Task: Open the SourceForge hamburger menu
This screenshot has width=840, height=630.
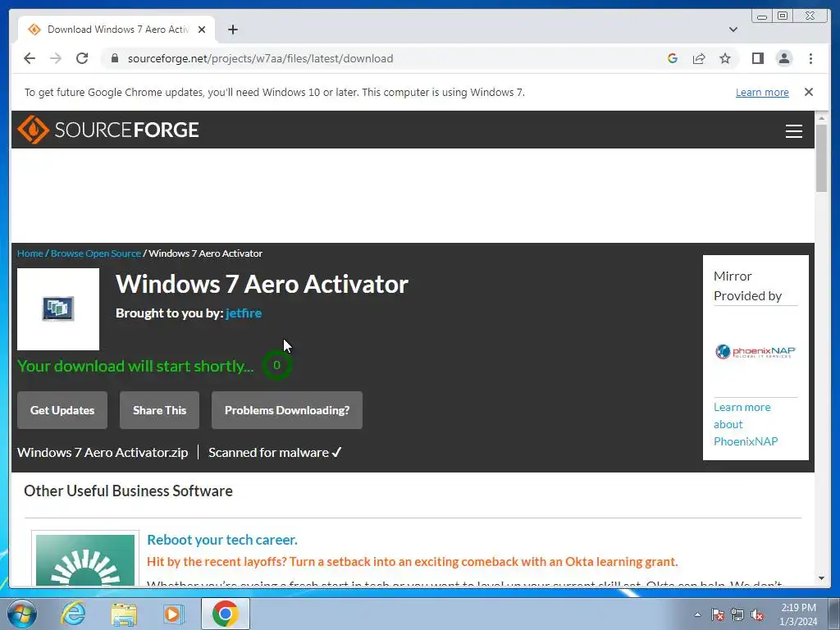Action: 794,130
